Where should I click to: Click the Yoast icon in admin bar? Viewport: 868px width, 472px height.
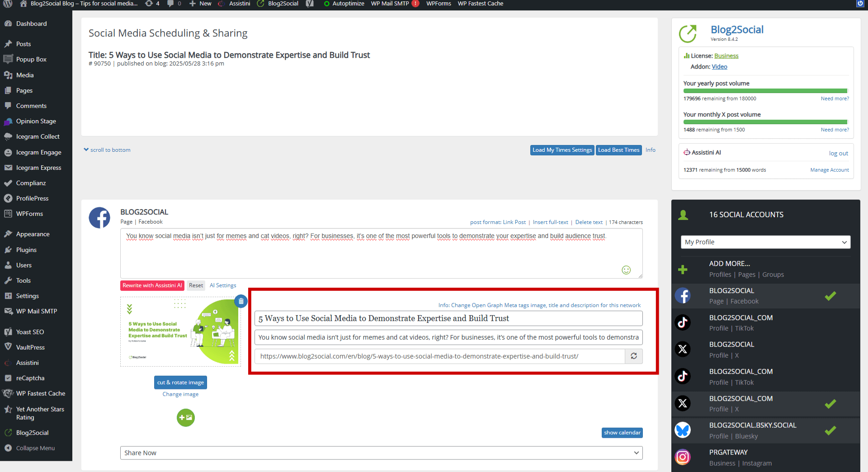[x=310, y=4]
